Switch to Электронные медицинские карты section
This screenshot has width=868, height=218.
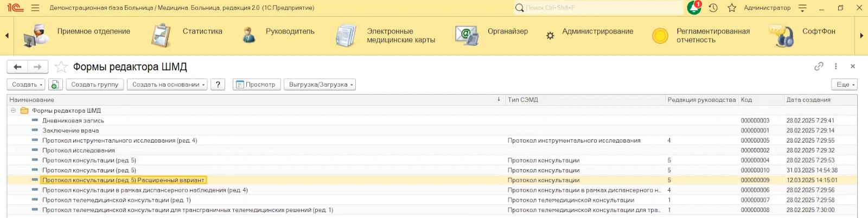coord(400,35)
